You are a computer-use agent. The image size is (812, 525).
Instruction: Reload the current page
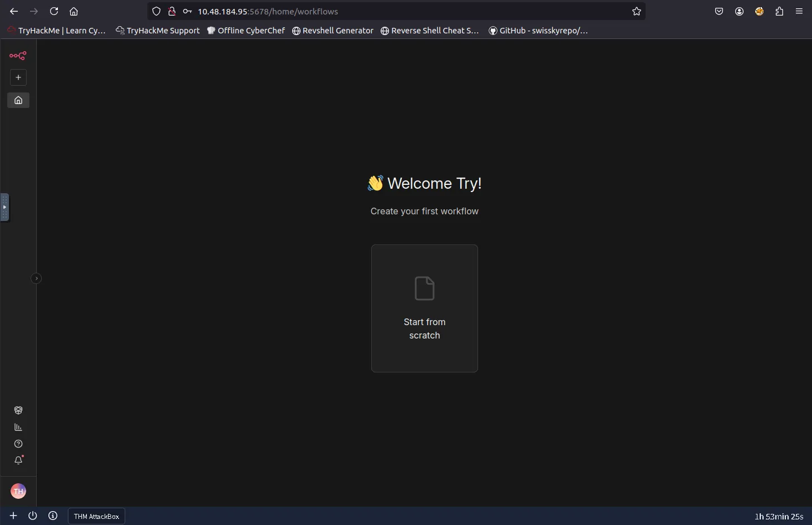tap(54, 11)
